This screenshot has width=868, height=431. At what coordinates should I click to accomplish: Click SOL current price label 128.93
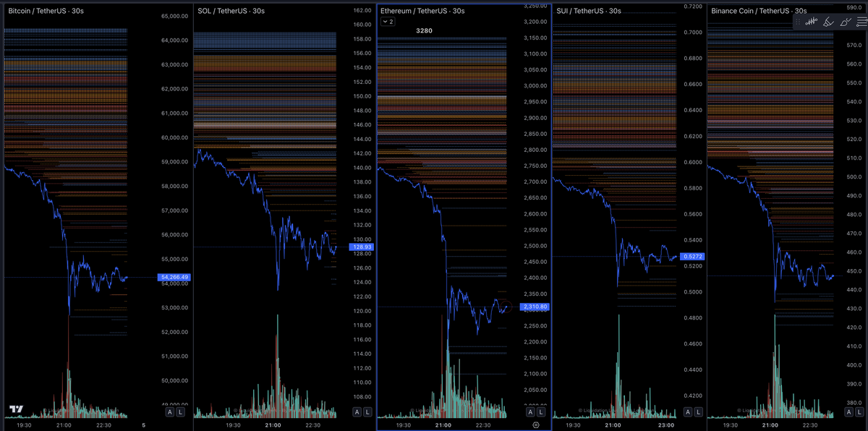coord(360,247)
